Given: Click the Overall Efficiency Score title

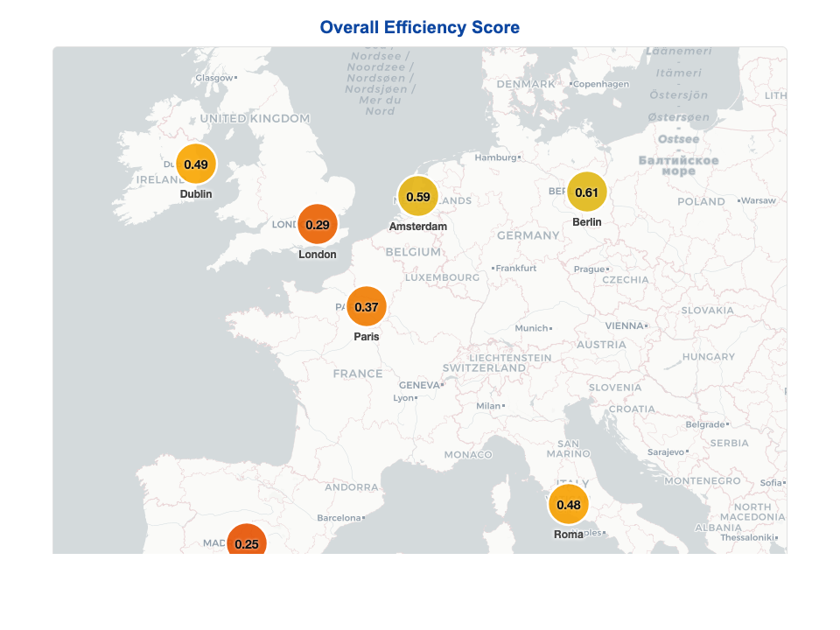Looking at the screenshot, I should (419, 27).
